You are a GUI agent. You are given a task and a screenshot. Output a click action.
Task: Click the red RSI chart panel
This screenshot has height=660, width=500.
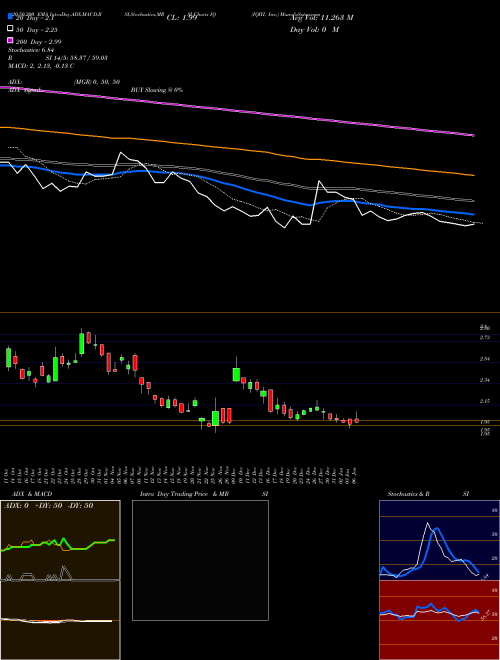439,620
